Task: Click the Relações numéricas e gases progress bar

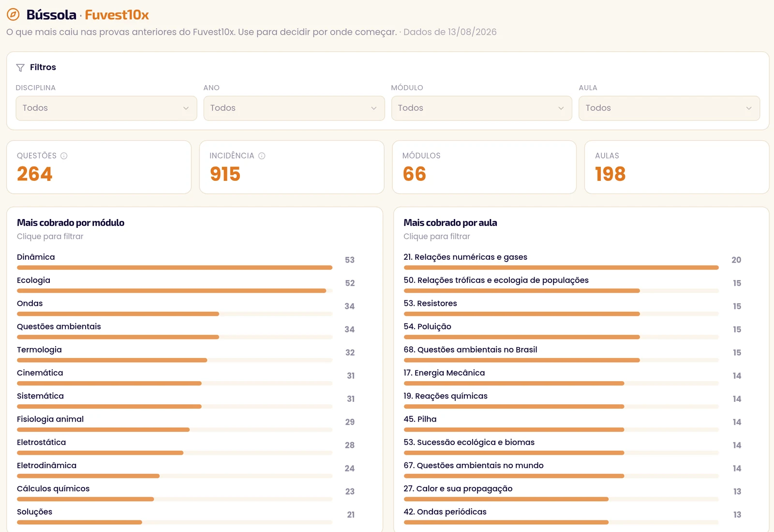Action: [561, 267]
